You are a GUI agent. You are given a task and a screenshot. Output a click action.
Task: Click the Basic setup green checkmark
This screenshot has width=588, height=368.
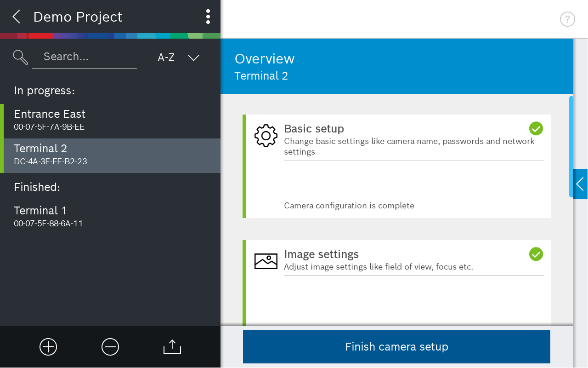pyautogui.click(x=536, y=128)
